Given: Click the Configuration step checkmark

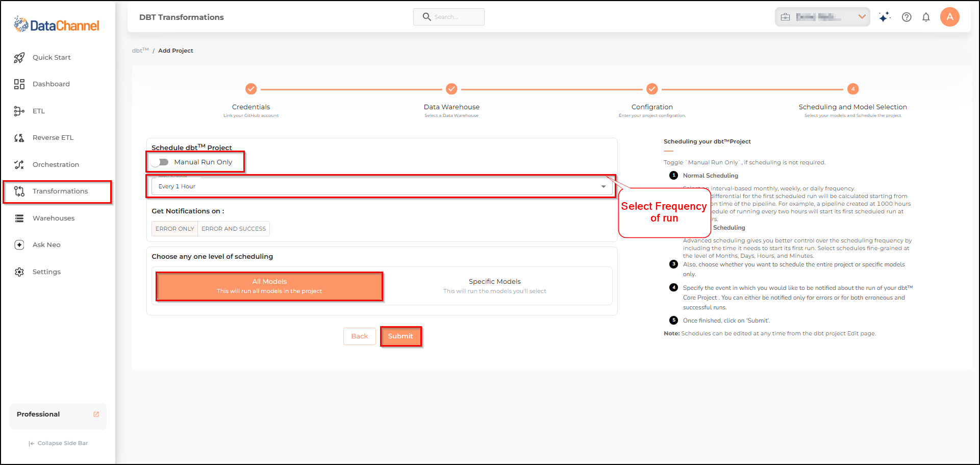Looking at the screenshot, I should (x=652, y=89).
